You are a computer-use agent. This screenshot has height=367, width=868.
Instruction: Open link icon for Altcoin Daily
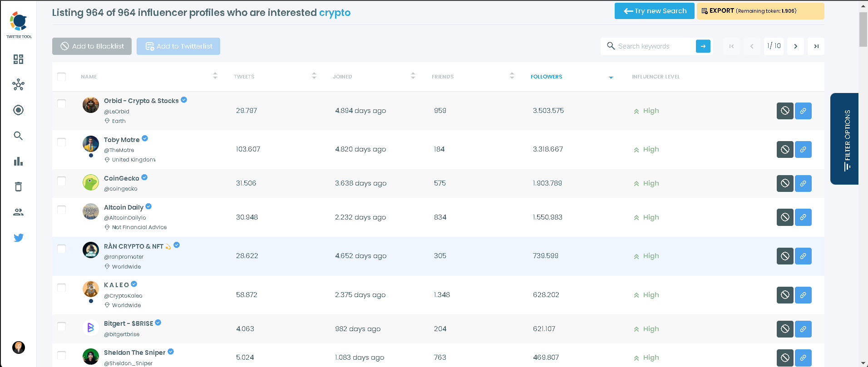(x=803, y=217)
